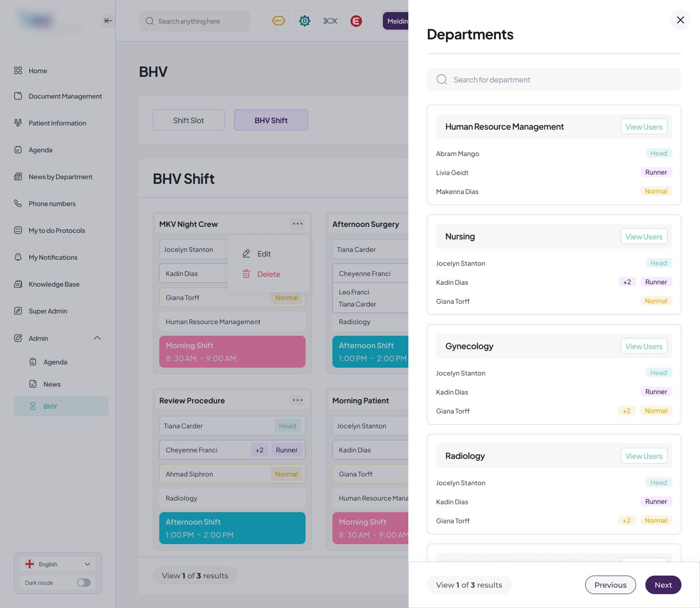Toggle the Dark mode switch
Viewport: 700px width, 608px height.
coord(84,583)
